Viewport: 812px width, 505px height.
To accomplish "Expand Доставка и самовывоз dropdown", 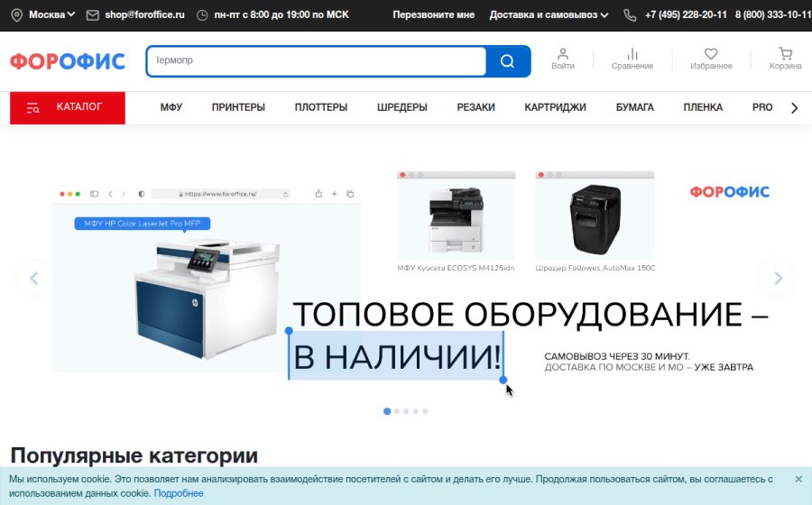I will (x=549, y=15).
